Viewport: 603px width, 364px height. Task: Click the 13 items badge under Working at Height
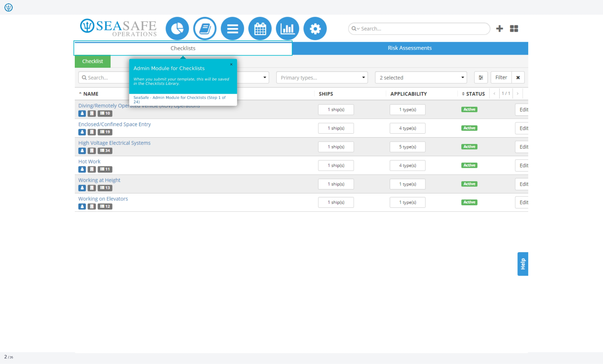(105, 188)
